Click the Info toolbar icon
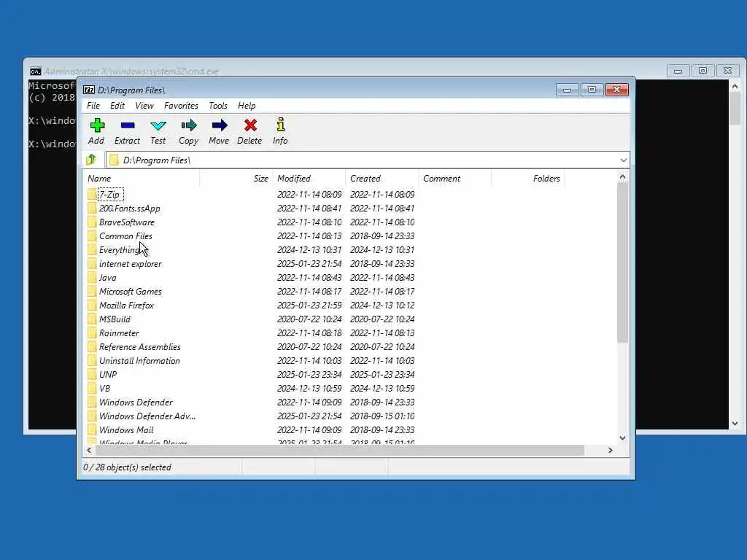The width and height of the screenshot is (747, 560). (x=281, y=125)
